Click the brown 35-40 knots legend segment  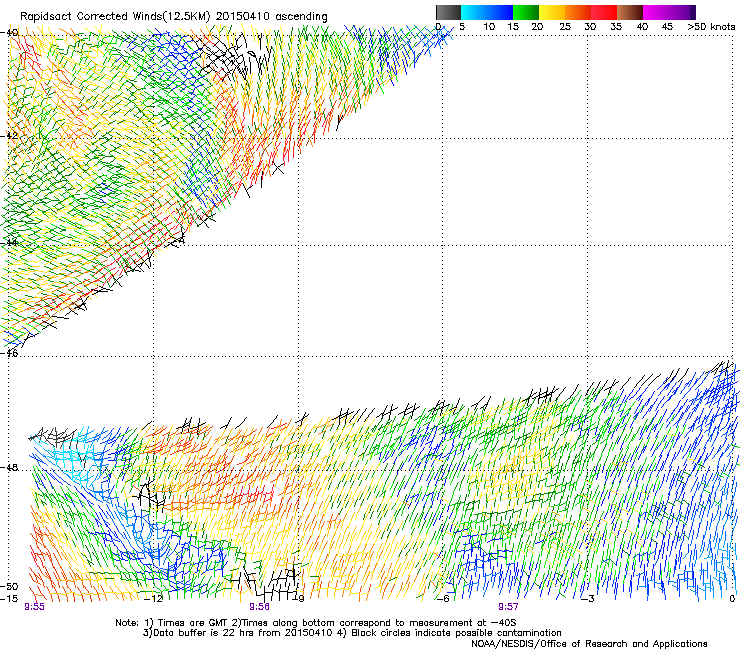tap(630, 12)
